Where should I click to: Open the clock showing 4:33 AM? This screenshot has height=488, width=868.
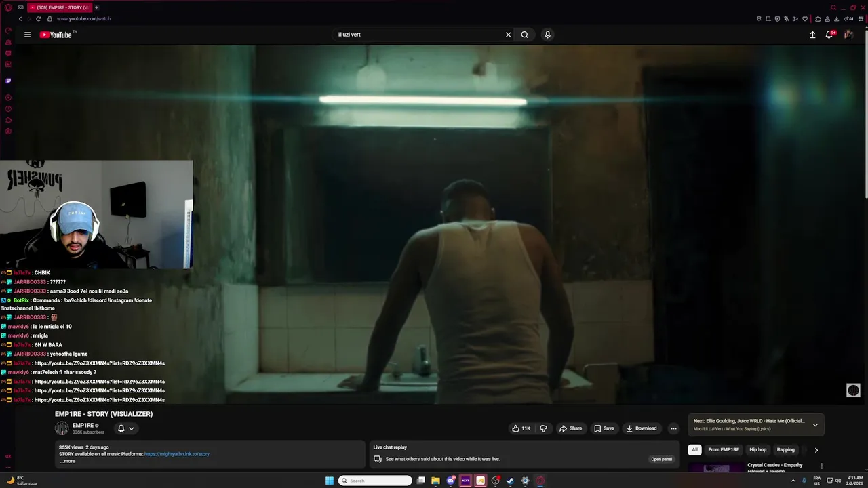(854, 481)
